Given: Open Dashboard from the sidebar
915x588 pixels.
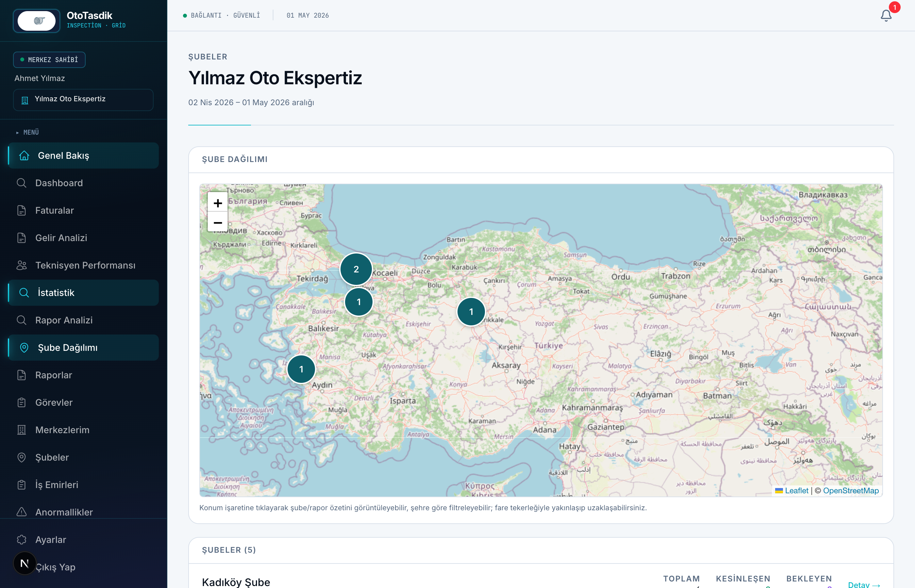Looking at the screenshot, I should (83, 183).
